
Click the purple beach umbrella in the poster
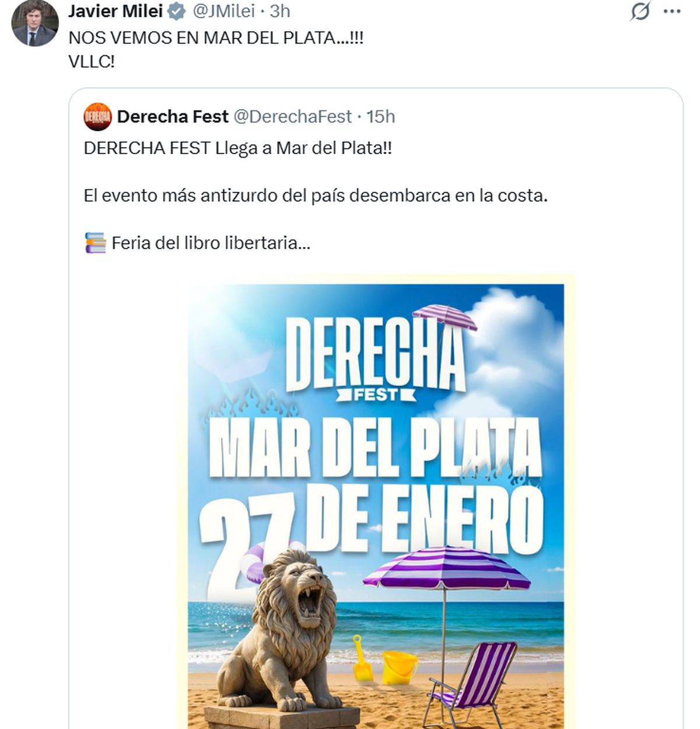point(446,567)
